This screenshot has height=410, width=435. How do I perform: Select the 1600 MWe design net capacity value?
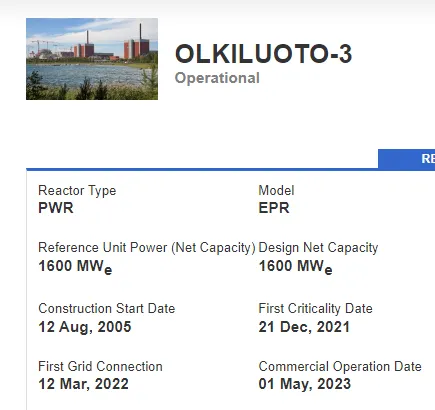[295, 267]
